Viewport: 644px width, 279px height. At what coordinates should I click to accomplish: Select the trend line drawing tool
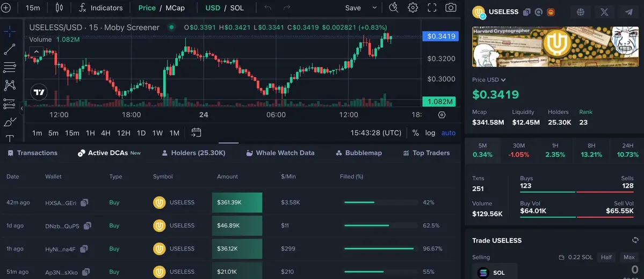point(10,49)
